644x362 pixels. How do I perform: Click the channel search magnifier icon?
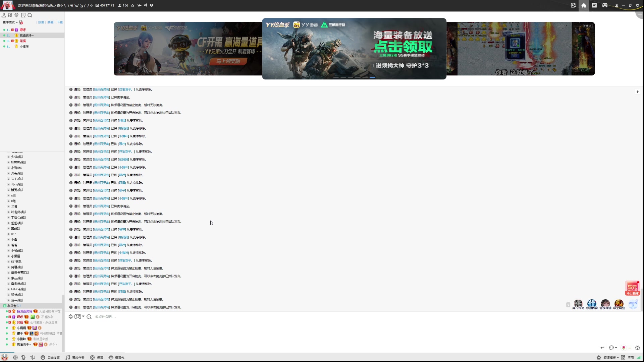click(30, 15)
